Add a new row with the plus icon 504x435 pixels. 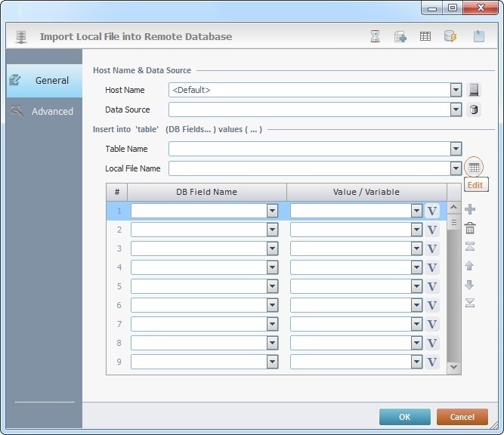469,209
